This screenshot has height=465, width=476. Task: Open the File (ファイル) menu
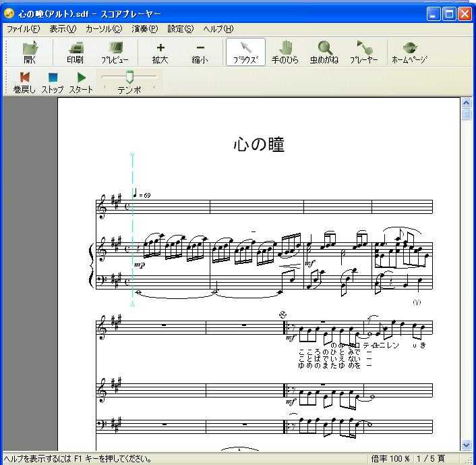point(23,29)
